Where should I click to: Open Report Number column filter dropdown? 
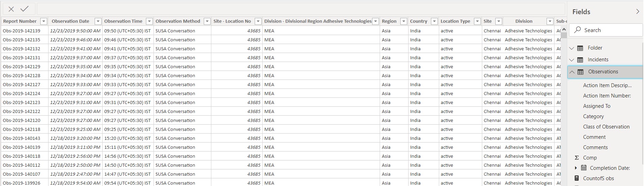[44, 21]
